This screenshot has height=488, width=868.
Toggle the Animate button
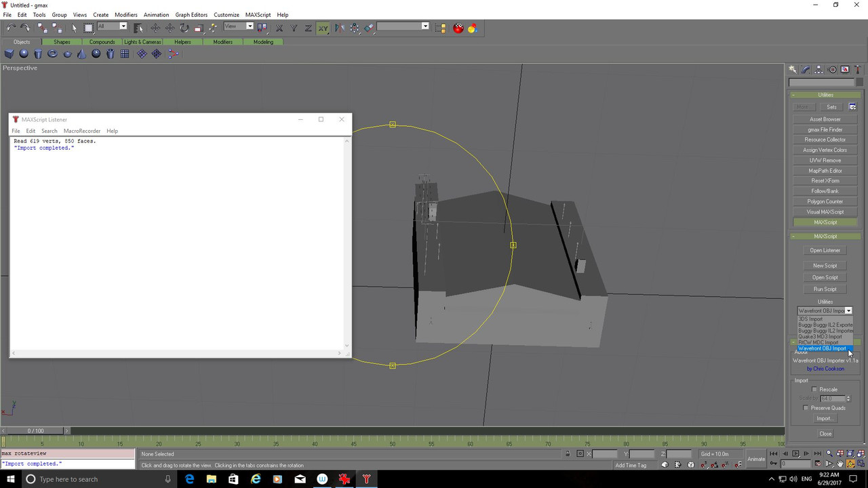point(755,459)
